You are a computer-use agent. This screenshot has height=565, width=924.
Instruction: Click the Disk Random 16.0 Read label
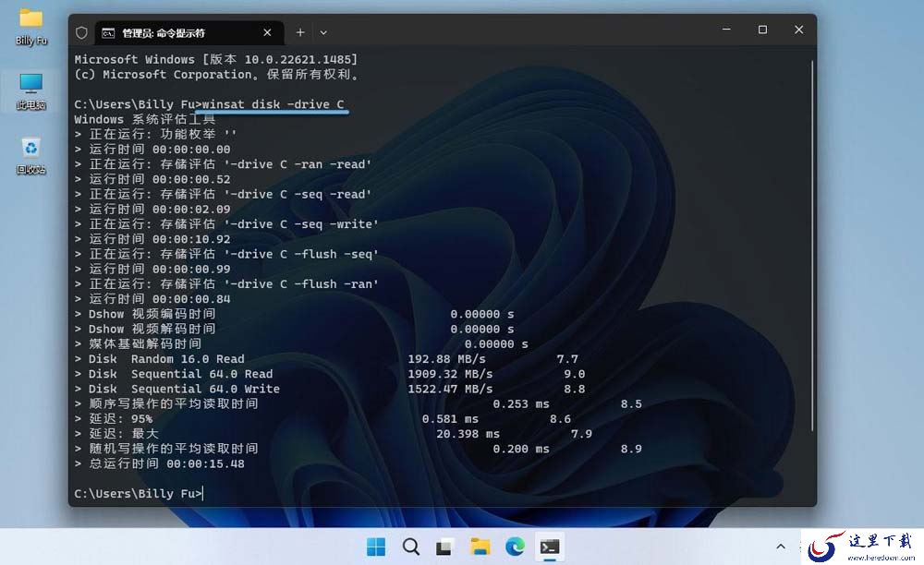coord(166,359)
